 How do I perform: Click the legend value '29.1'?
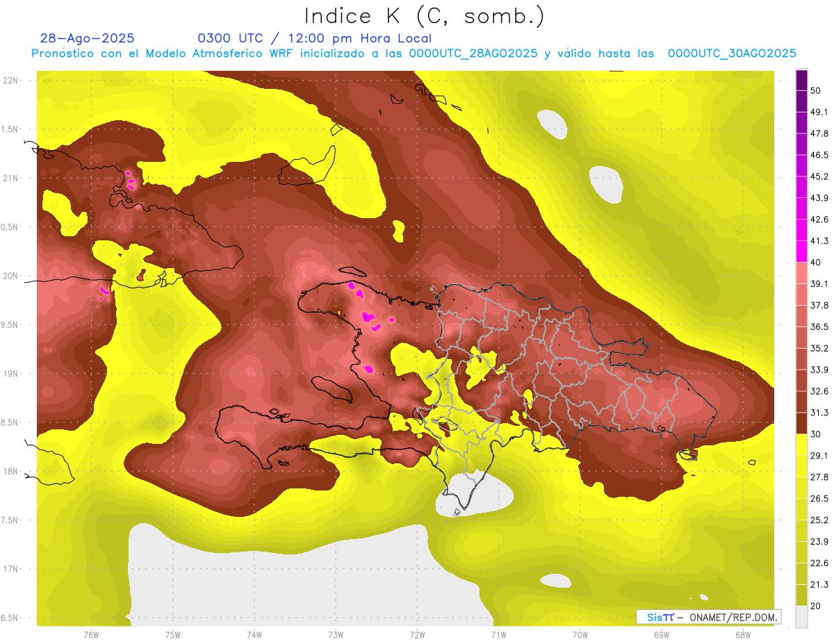[x=819, y=456]
